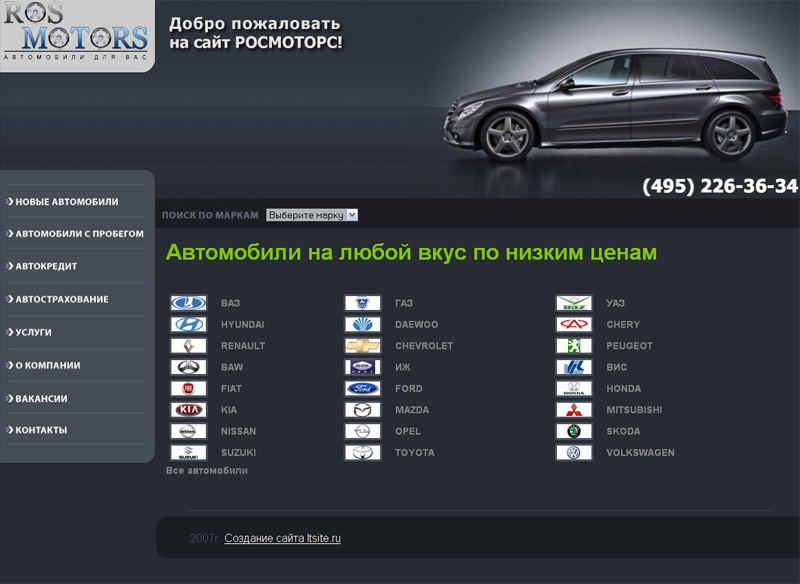
Task: Click the ГАЗ logo icon
Action: point(363,303)
